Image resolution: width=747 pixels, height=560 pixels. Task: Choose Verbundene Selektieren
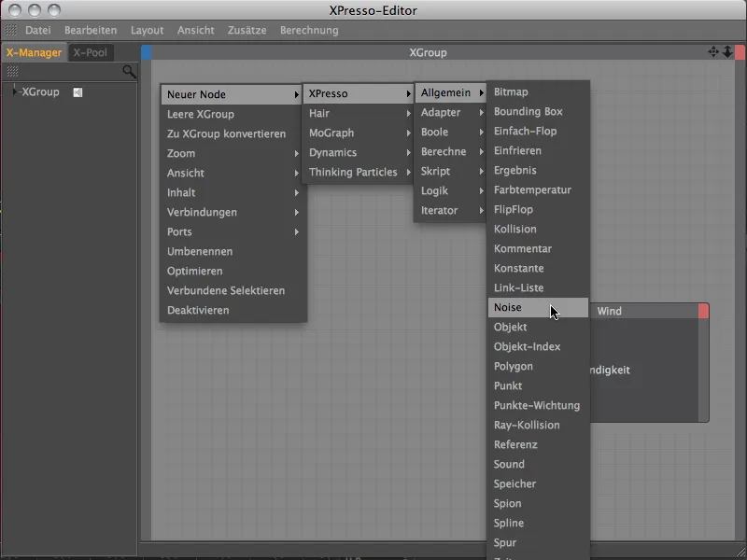point(233,290)
